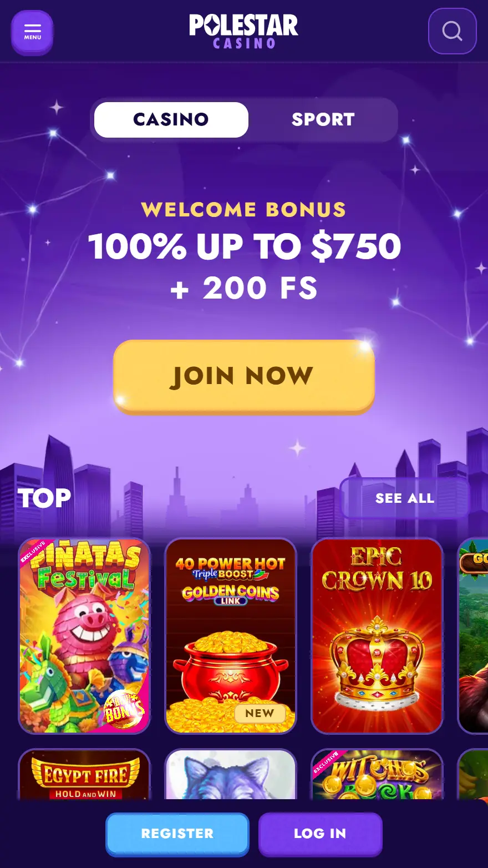The height and width of the screenshot is (868, 488).
Task: Open the wolf game thumbnail
Action: 231,774
